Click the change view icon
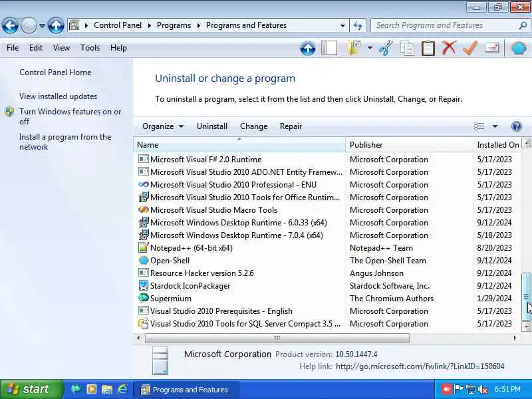Screen dimensions: 532x399 [x=479, y=126]
